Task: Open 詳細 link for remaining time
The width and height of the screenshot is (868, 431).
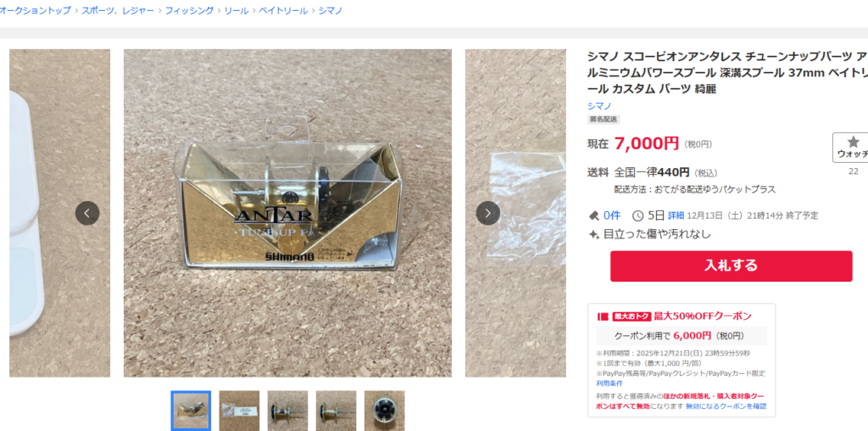Action: [676, 215]
